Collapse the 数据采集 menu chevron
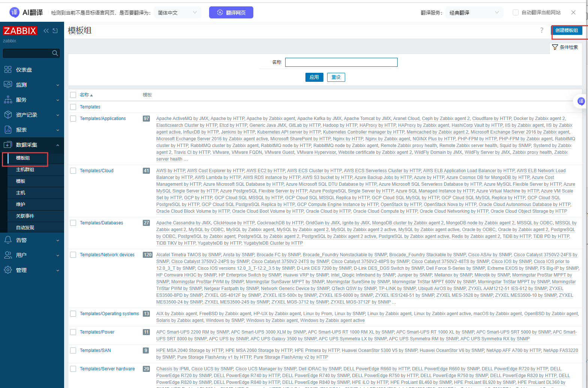588x388 pixels. pos(58,145)
